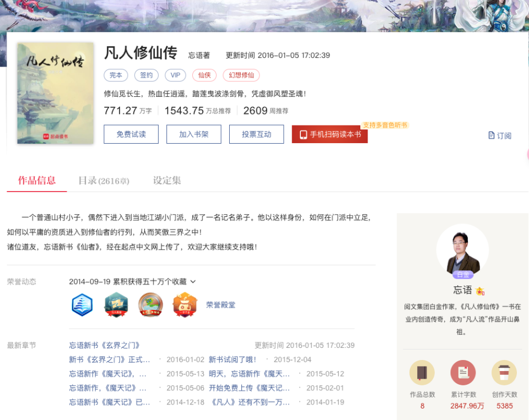
Task: Open the 设定集 tab
Action: 166,180
